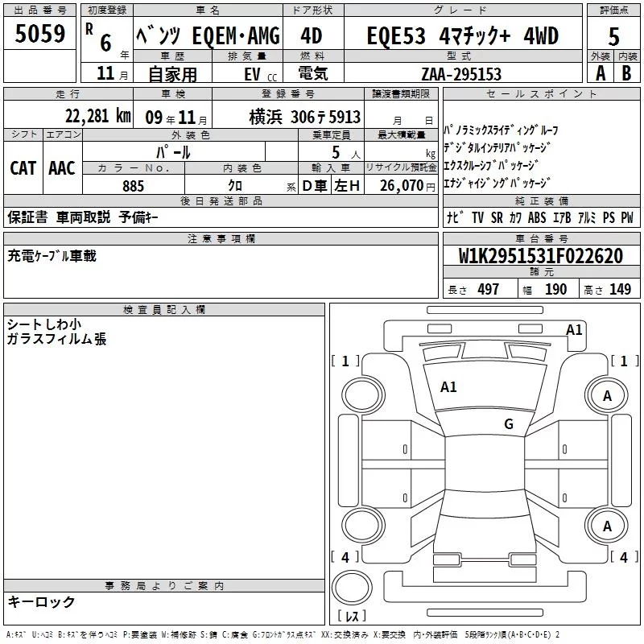This screenshot has width=644, height=644.
Task: Select the spare tire circle above レス
Action: (352, 588)
